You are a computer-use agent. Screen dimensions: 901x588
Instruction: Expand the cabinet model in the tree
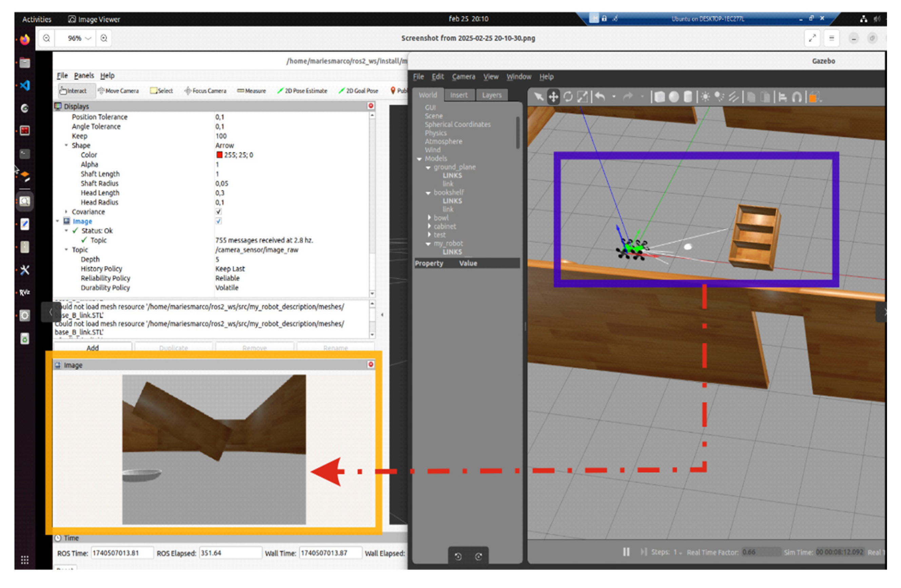tap(429, 226)
